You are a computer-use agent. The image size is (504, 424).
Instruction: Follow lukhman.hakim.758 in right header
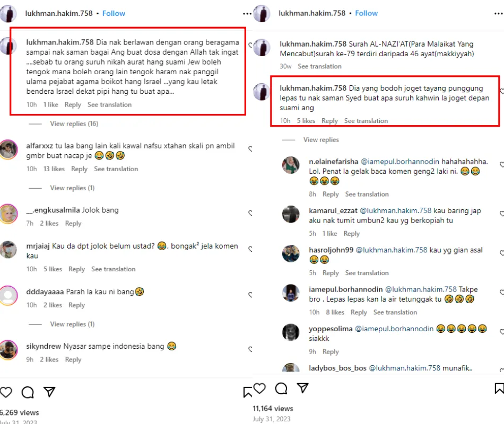pyautogui.click(x=366, y=13)
